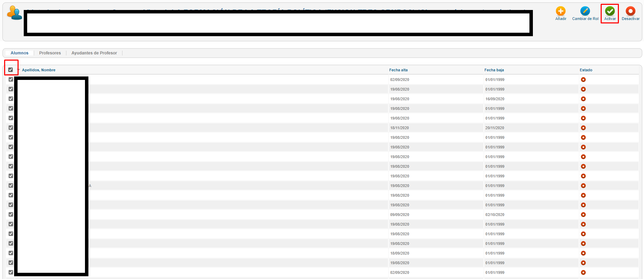Click the Añadir plus icon
The width and height of the screenshot is (644, 279).
click(560, 11)
